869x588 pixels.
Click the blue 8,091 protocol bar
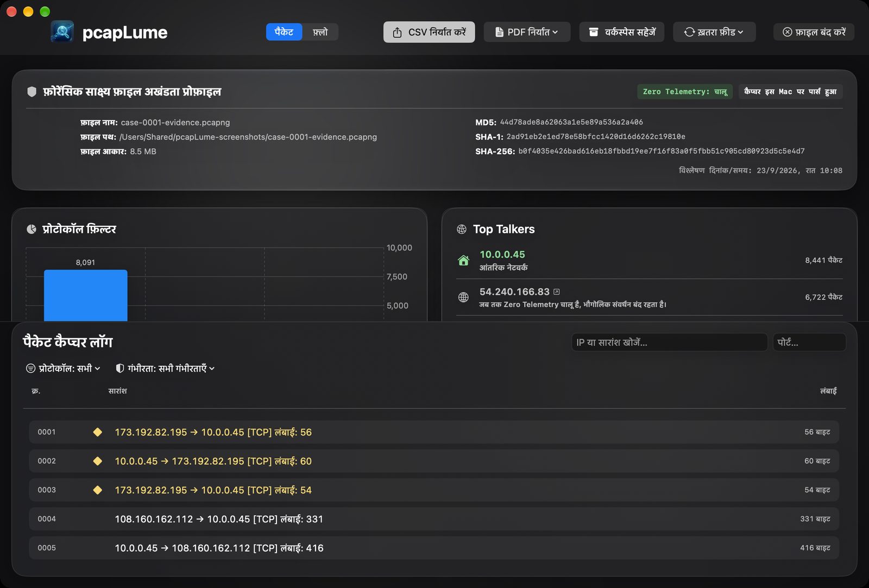coord(86,295)
